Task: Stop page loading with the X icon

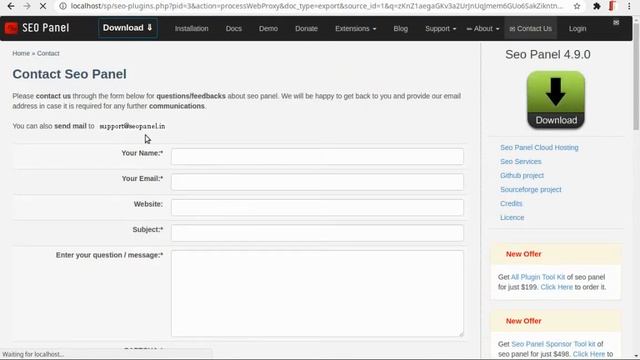Action: click(43, 6)
